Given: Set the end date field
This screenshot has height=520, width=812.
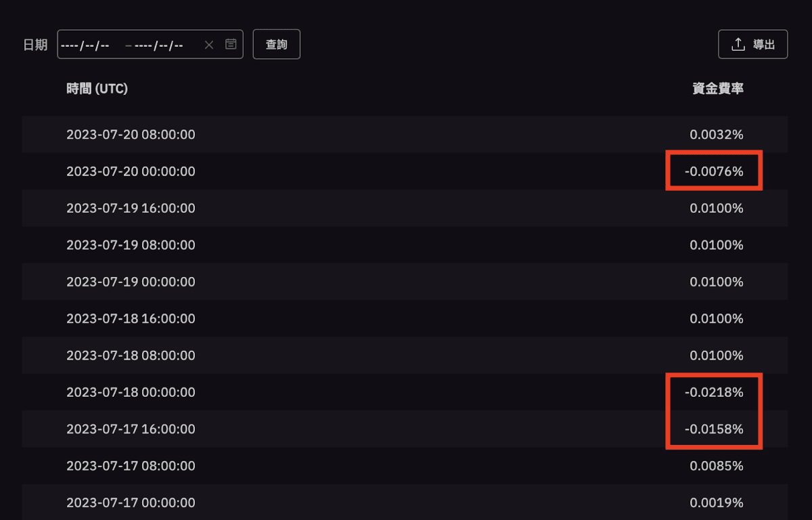Looking at the screenshot, I should 159,45.
